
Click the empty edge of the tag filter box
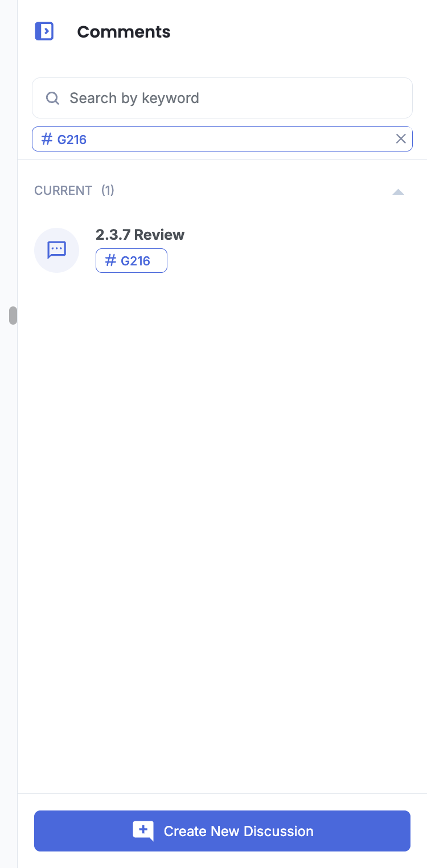pyautogui.click(x=239, y=139)
